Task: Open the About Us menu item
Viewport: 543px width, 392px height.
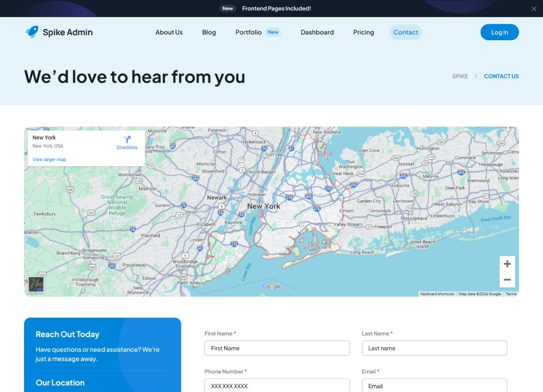Action: (169, 32)
